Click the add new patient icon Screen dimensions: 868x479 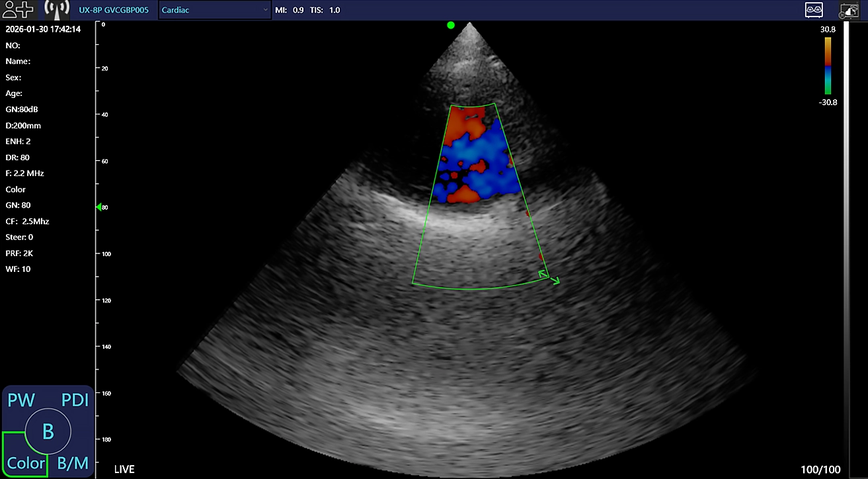point(18,9)
